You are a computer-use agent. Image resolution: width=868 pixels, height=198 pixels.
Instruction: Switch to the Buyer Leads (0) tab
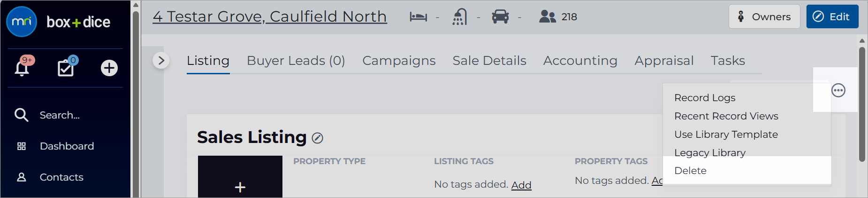296,61
